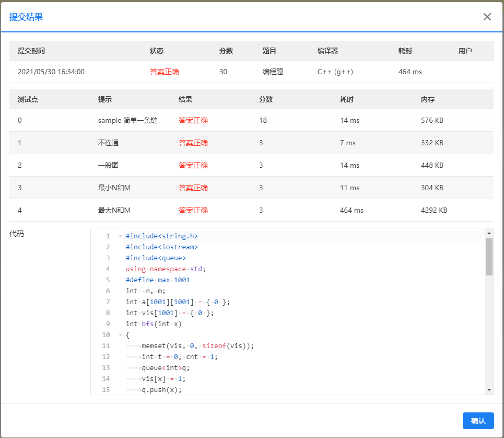Click code line '#include<string.h>'
The width and height of the screenshot is (504, 438).
162,236
